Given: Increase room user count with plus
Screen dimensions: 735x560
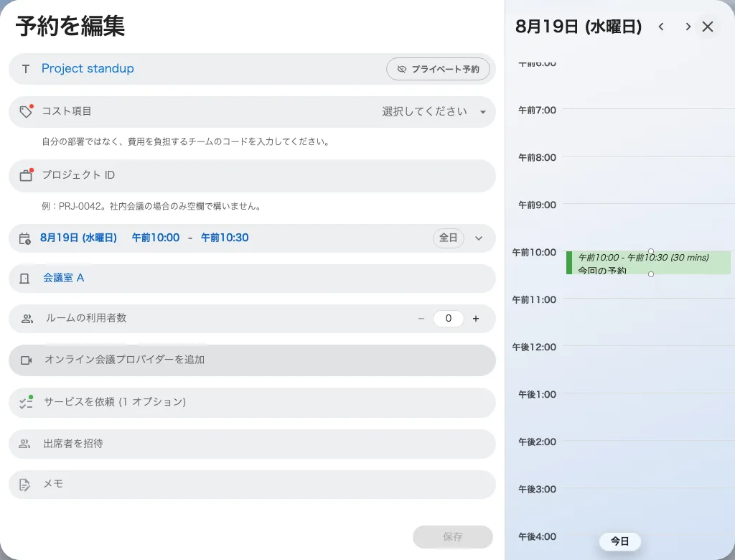Looking at the screenshot, I should pyautogui.click(x=476, y=319).
